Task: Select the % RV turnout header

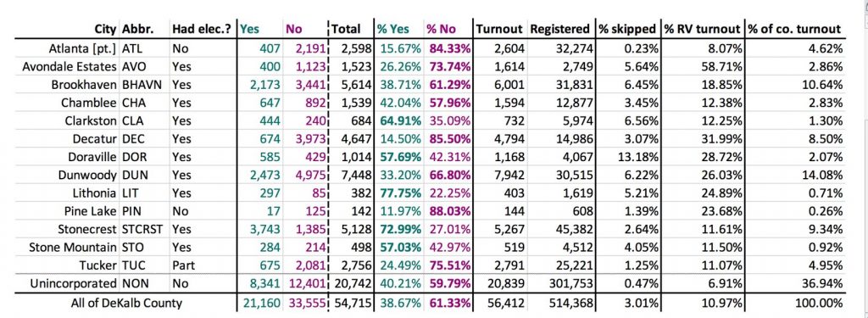Action: point(702,29)
